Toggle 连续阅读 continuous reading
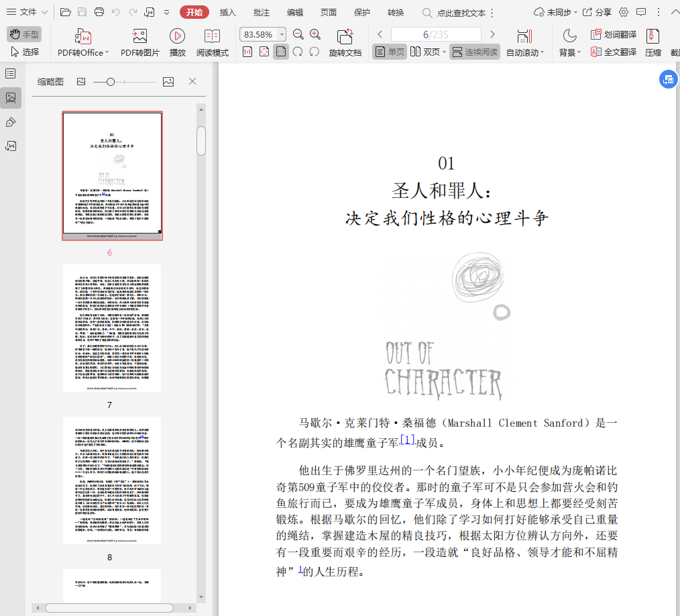Viewport: 680px width, 616px height. point(475,52)
